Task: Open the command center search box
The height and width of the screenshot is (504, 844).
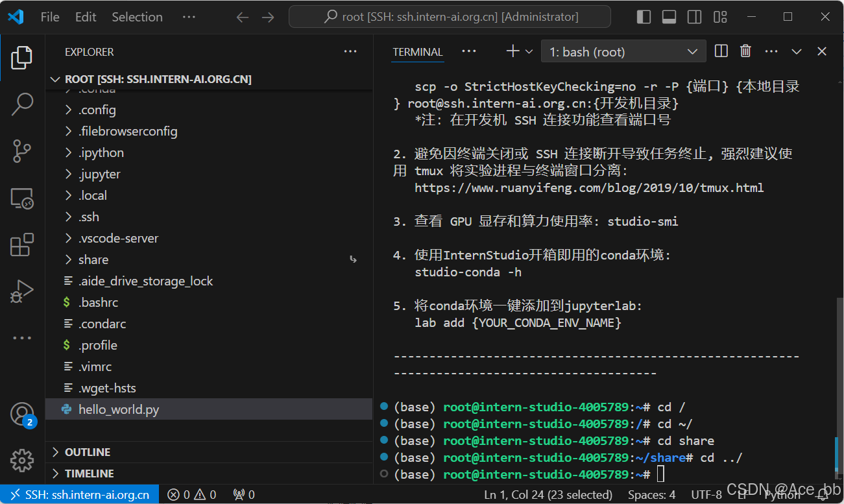Action: click(450, 17)
